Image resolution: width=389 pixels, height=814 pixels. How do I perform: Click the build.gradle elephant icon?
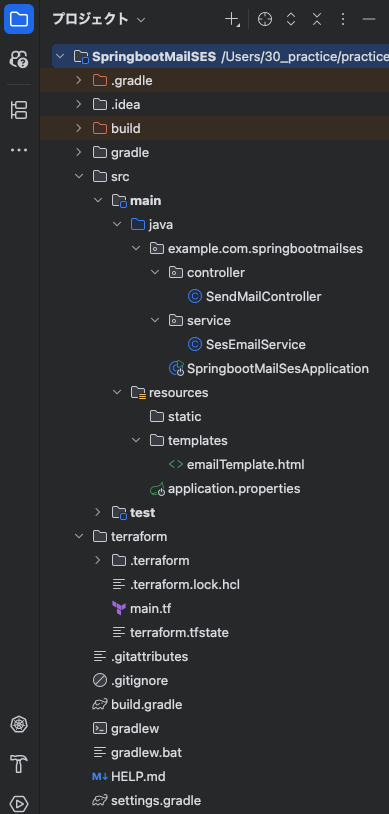[100, 704]
